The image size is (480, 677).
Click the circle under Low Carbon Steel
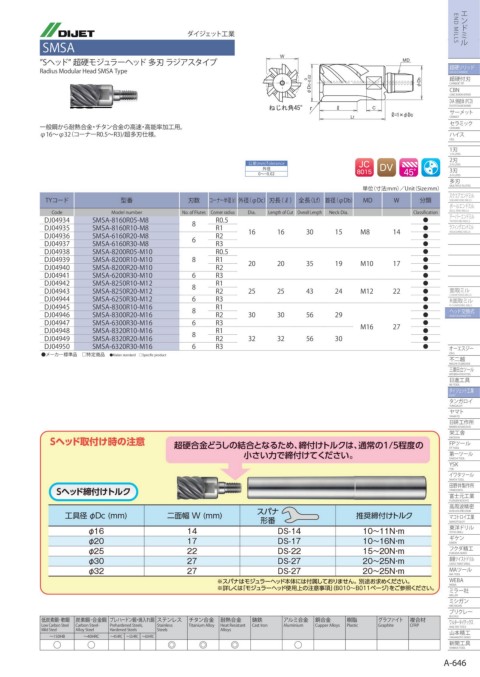[57, 645]
